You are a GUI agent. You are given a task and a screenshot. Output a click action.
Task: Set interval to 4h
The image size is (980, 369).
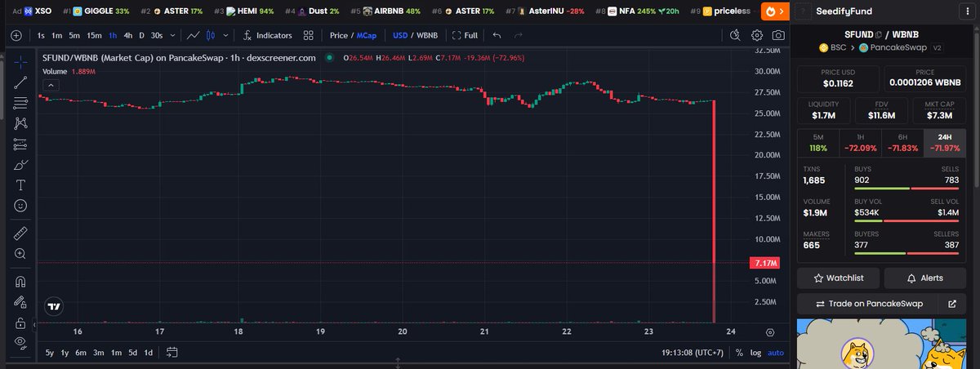(128, 36)
